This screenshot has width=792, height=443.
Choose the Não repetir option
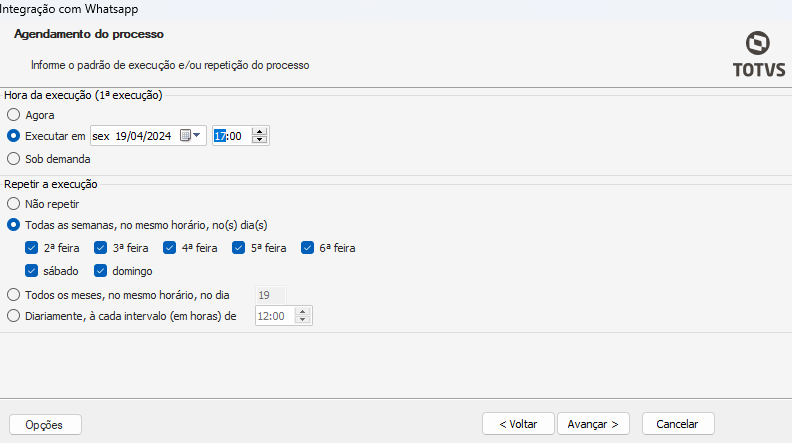14,204
